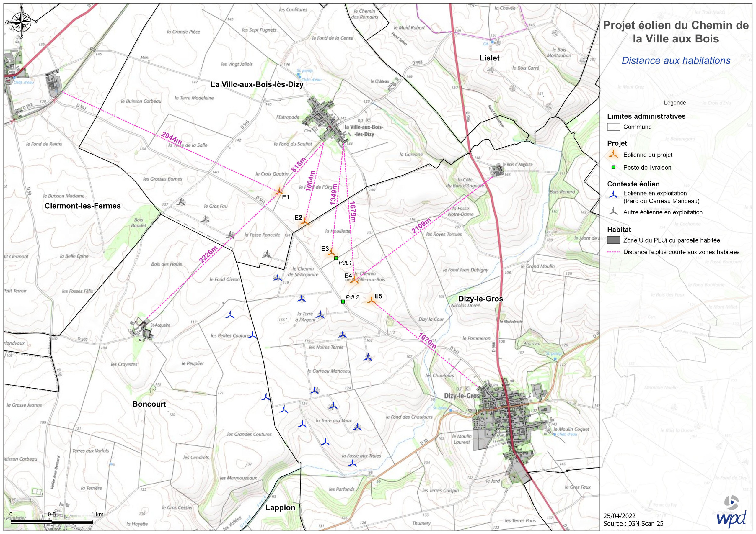
Task: Click the legend's orange project turbine icon
Action: click(x=613, y=154)
